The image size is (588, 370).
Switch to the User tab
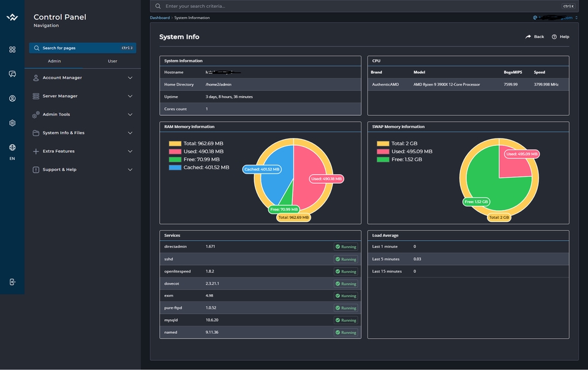pyautogui.click(x=113, y=61)
